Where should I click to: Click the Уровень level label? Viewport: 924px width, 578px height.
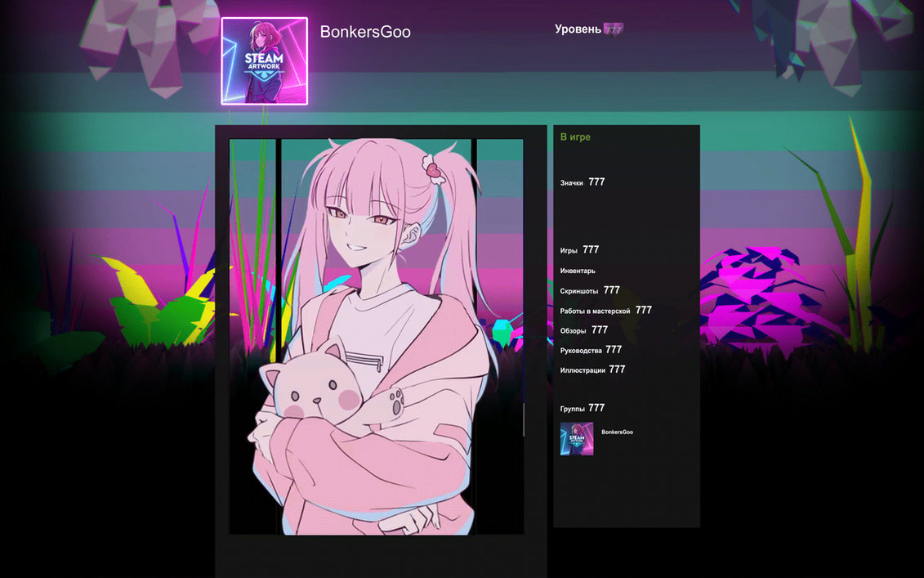click(578, 29)
